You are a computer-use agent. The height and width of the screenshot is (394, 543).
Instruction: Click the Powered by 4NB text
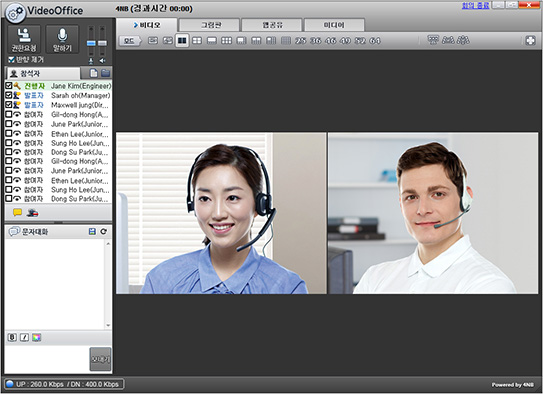pyautogui.click(x=513, y=385)
